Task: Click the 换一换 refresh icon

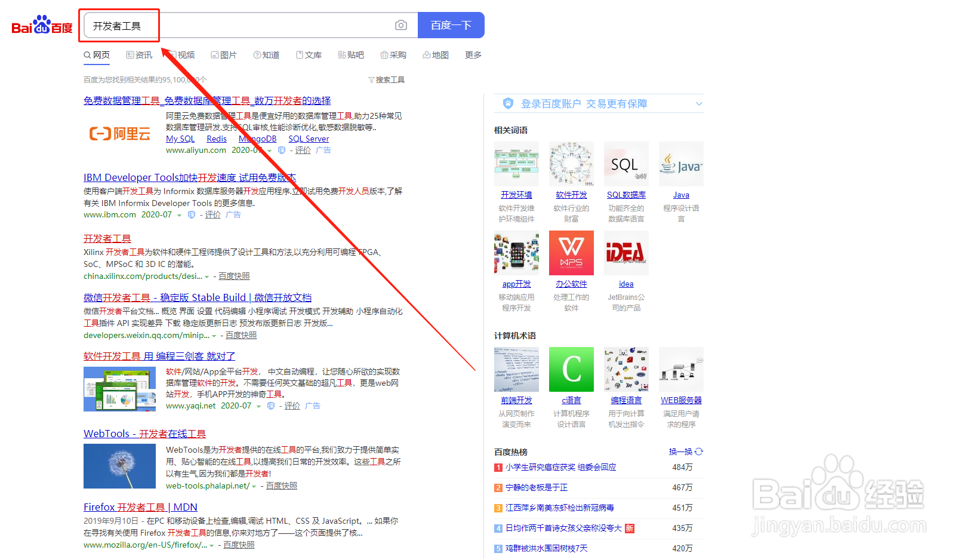Action: (x=699, y=451)
